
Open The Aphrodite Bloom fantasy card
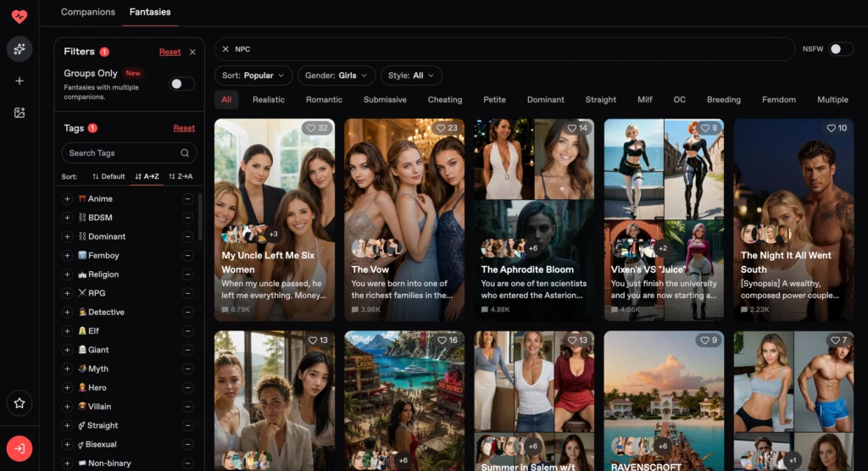534,219
